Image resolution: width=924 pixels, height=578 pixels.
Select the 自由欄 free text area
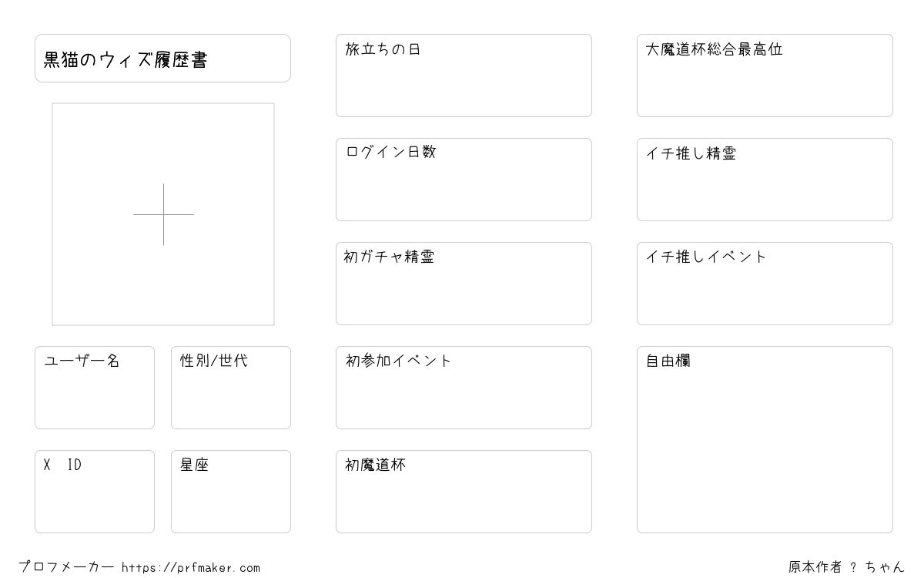click(765, 439)
